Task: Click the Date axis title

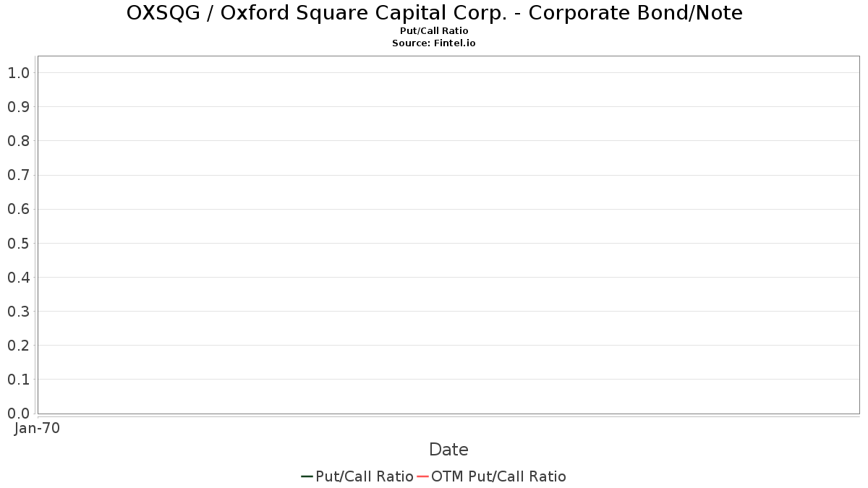Action: (x=448, y=450)
